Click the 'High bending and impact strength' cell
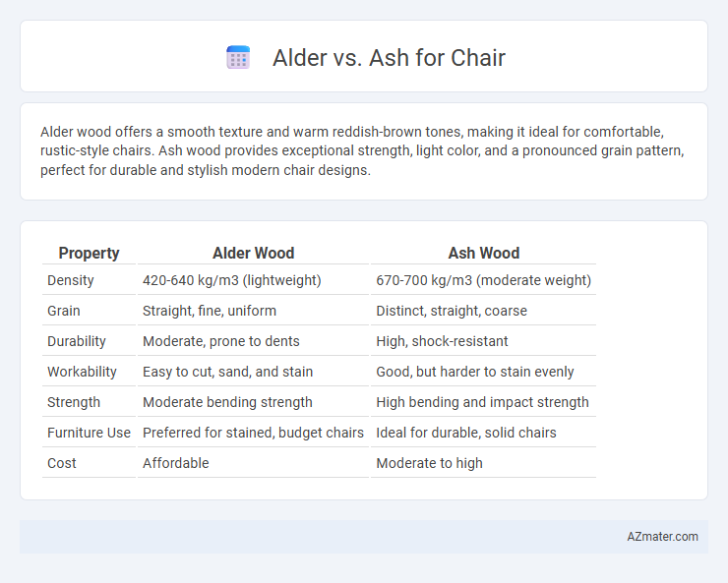Image resolution: width=728 pixels, height=583 pixels. click(483, 402)
